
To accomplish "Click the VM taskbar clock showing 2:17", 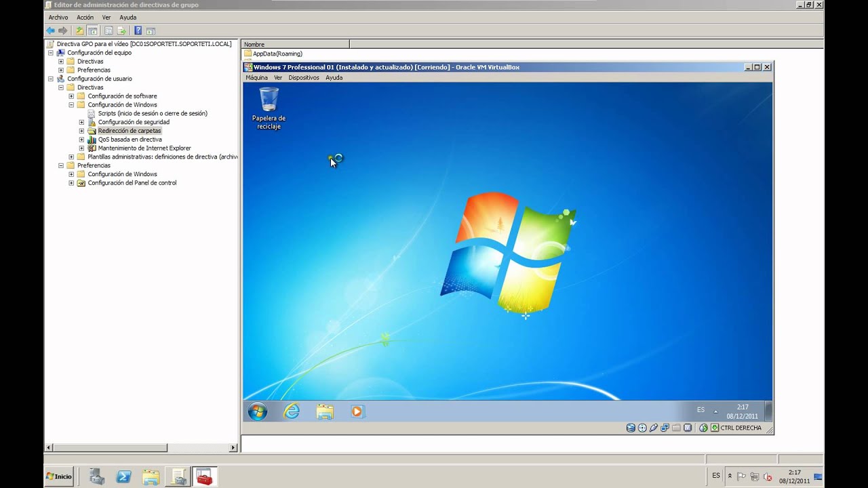I will [743, 411].
